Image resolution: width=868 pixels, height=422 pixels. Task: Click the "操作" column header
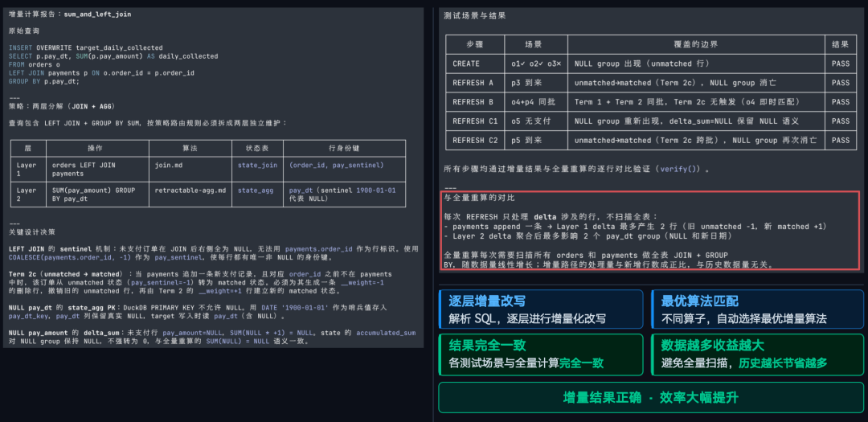click(97, 149)
